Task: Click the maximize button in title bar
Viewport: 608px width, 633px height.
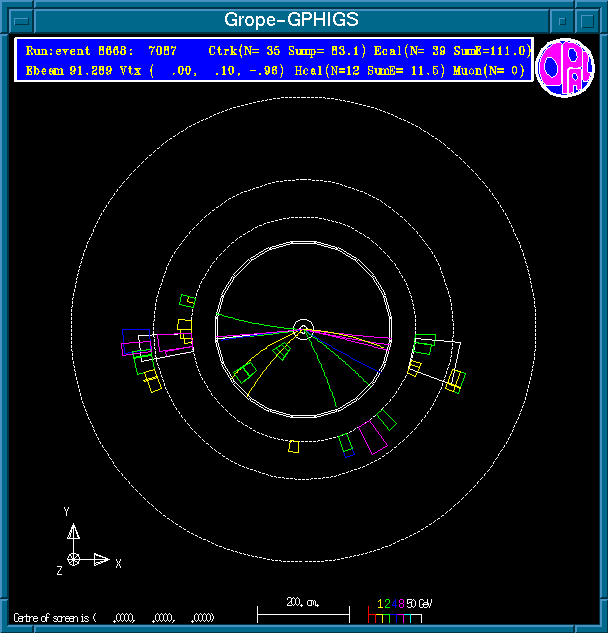Action: [x=588, y=19]
